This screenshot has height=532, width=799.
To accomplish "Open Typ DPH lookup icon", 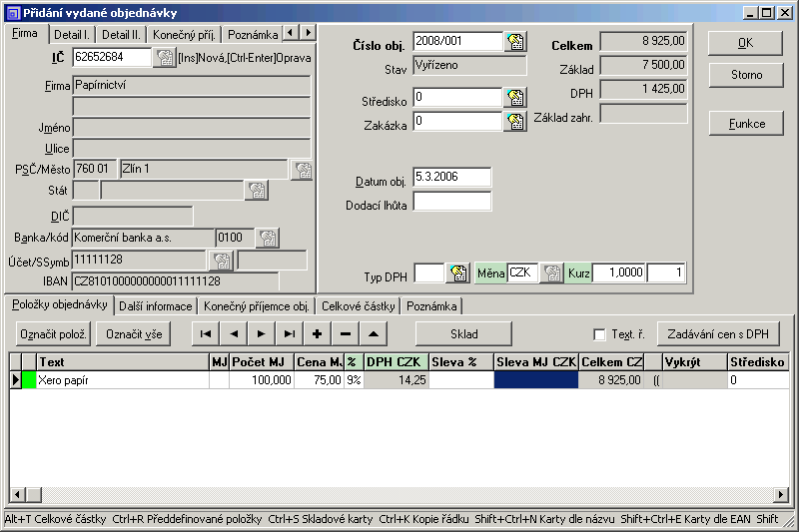I will [458, 272].
